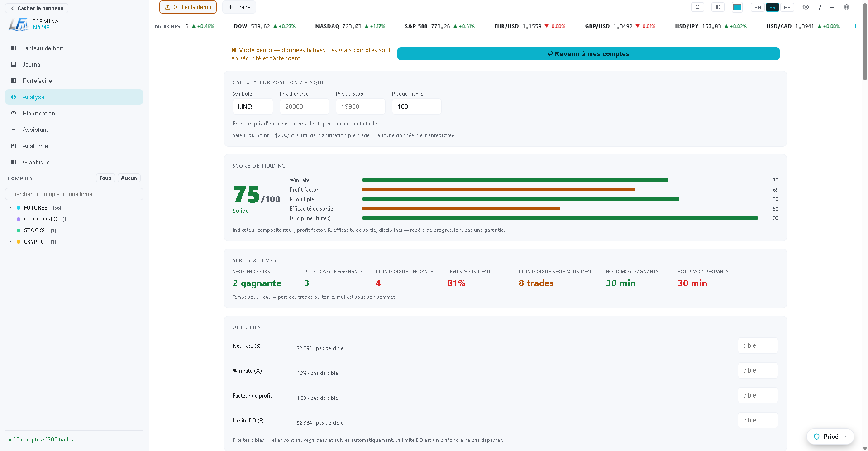Click the sun brightness icon in top bar
868x451 pixels.
pyautogui.click(x=697, y=7)
